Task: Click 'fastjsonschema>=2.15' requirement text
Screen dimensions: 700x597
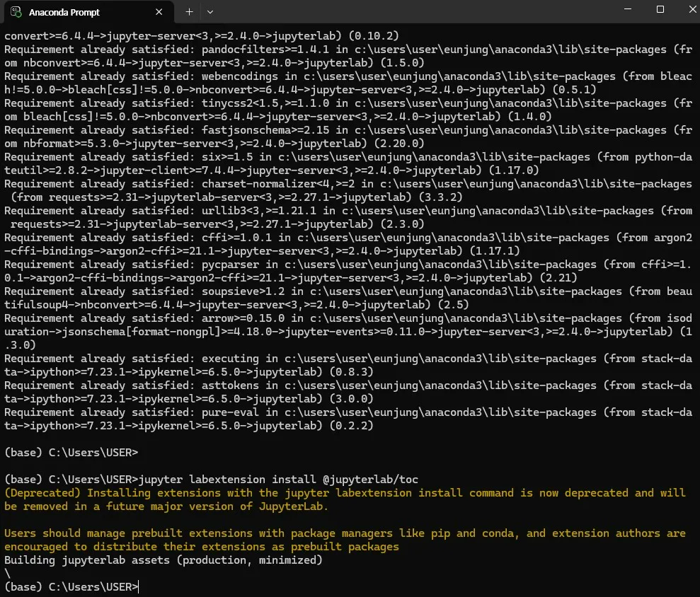Action: coord(265,130)
